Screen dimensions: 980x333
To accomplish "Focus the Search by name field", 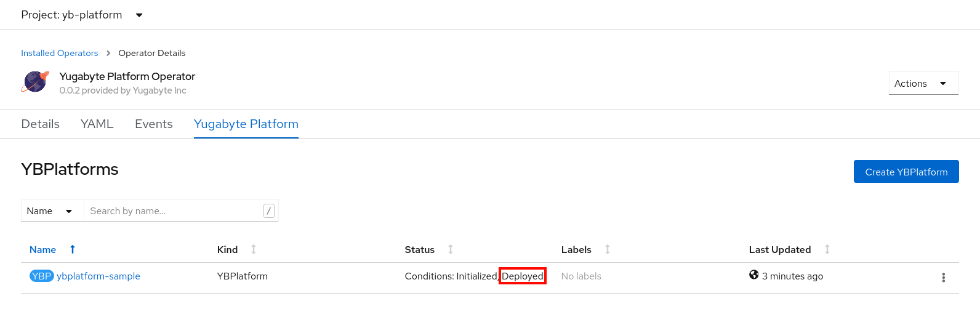I will pos(172,211).
